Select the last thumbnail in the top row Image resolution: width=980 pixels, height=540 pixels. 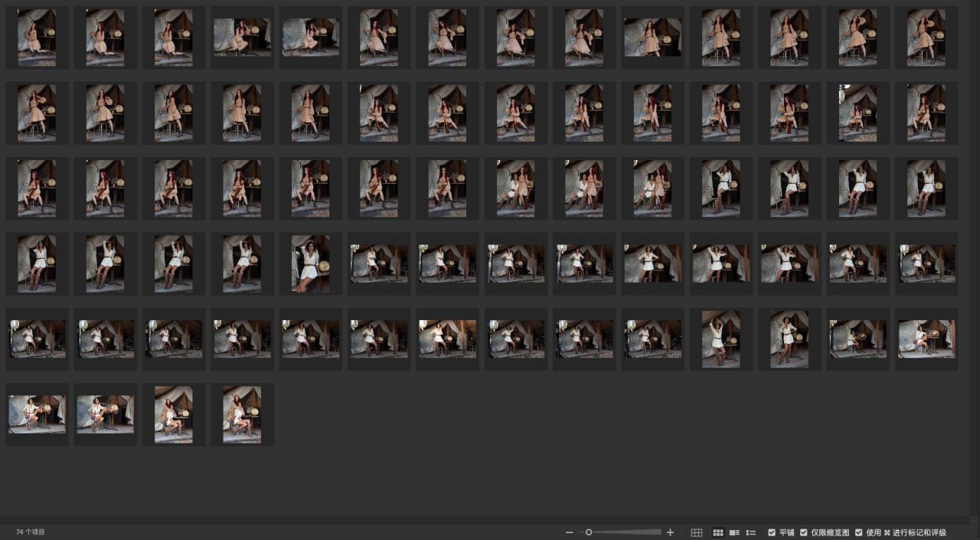(x=926, y=38)
